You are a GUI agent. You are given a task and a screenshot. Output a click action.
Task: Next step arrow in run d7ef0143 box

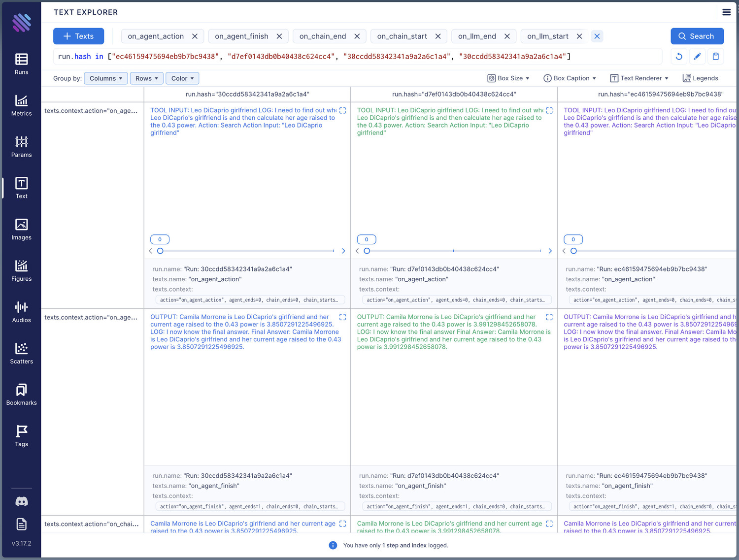coord(550,251)
